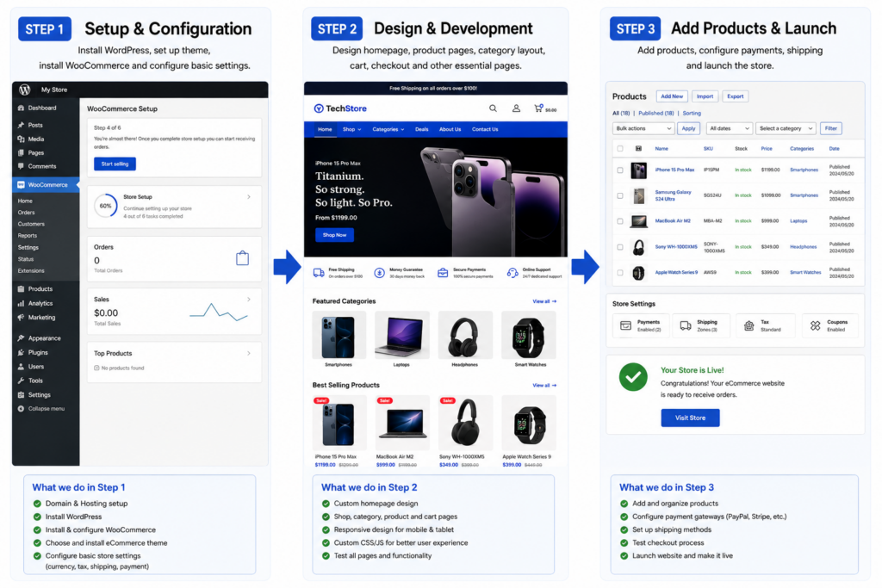Click the Marketing megaphone icon
Image resolution: width=882 pixels, height=588 pixels.
click(x=21, y=317)
